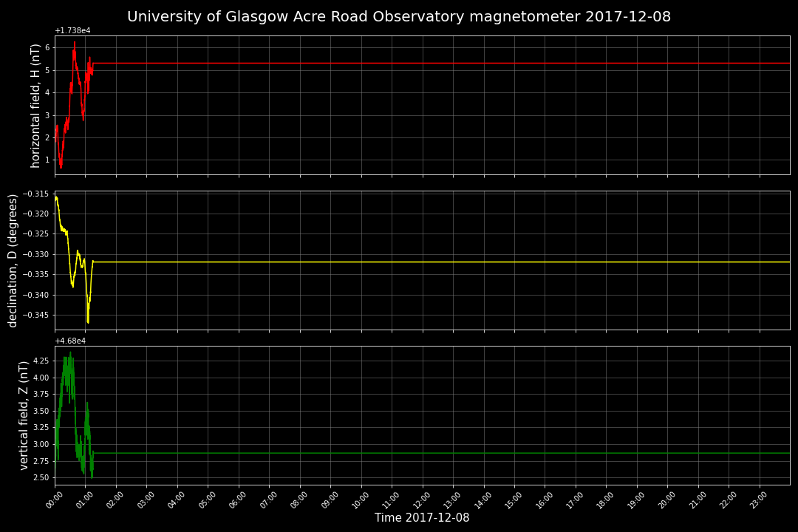The image size is (798, 532).
Task: Click the '16:00' time tick label
Action: coord(545,501)
